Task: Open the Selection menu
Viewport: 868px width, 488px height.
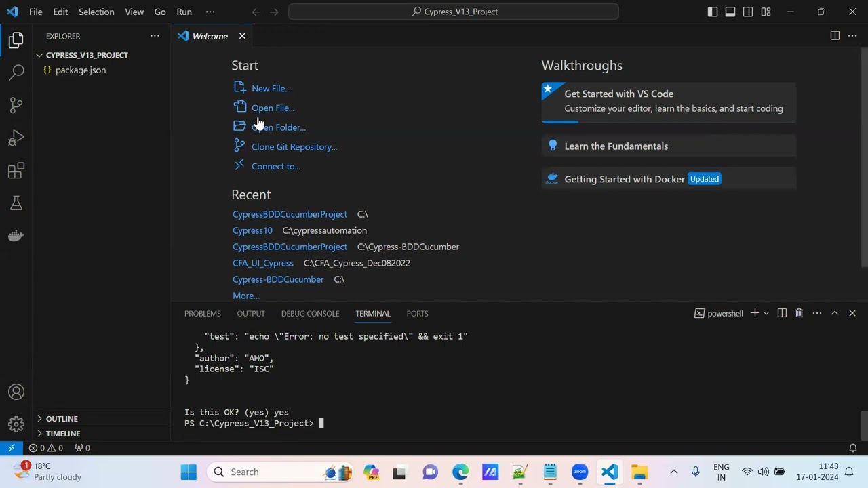Action: (96, 12)
